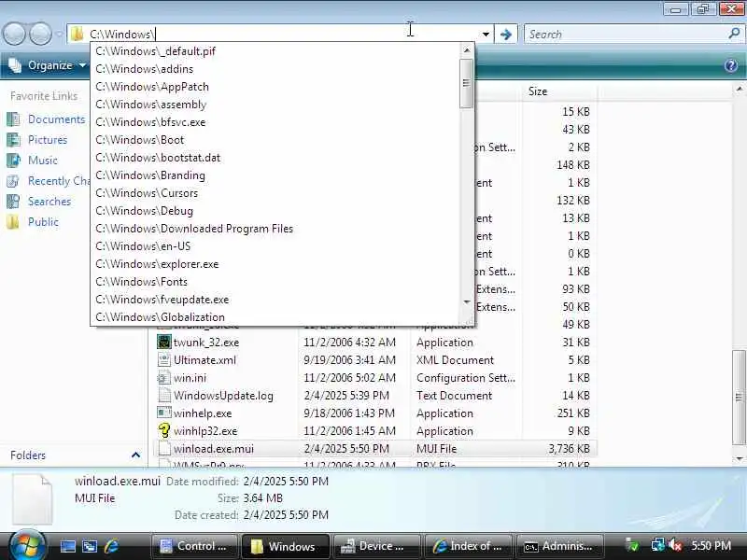Image resolution: width=747 pixels, height=560 pixels.
Task: Open the address bar history dropdown arrow
Action: pos(486,35)
